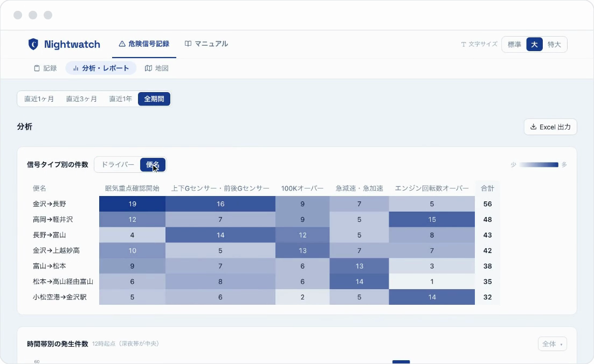
Task: Click total 48 for 高岡→軽井沢
Action: [x=488, y=220]
